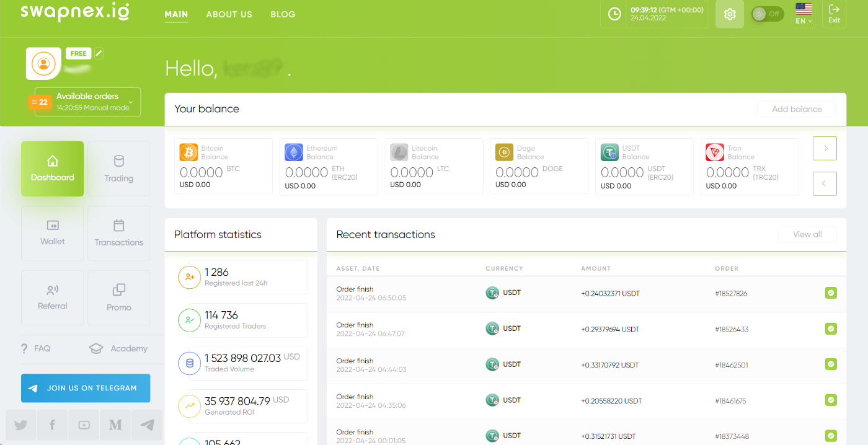
Task: Open the Trading section
Action: click(x=119, y=169)
